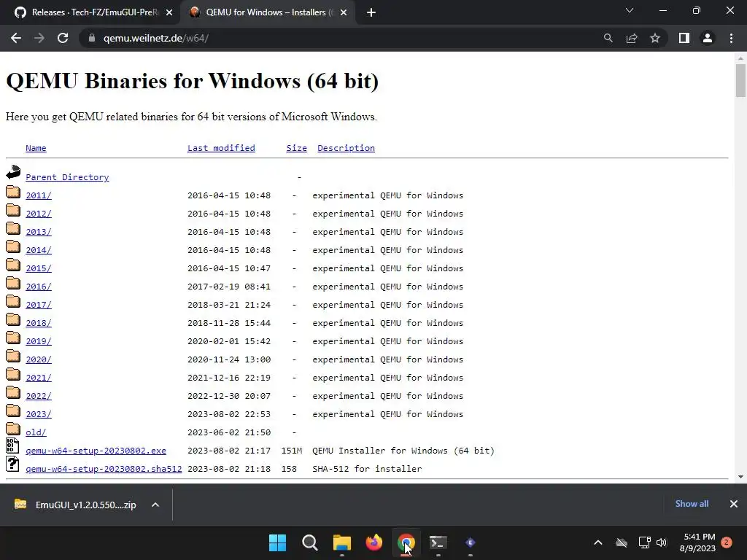This screenshot has width=747, height=560.
Task: Open File Explorer from the taskbar
Action: [x=341, y=542]
